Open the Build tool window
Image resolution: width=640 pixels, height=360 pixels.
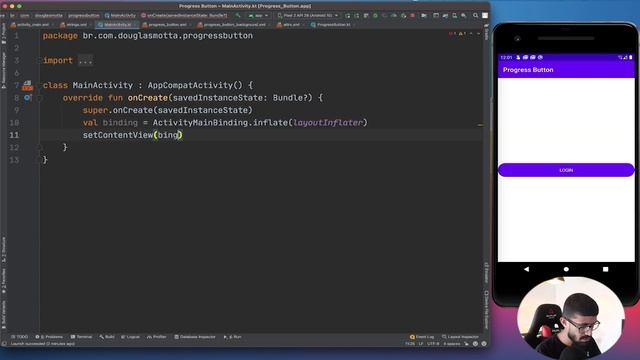coord(107,337)
